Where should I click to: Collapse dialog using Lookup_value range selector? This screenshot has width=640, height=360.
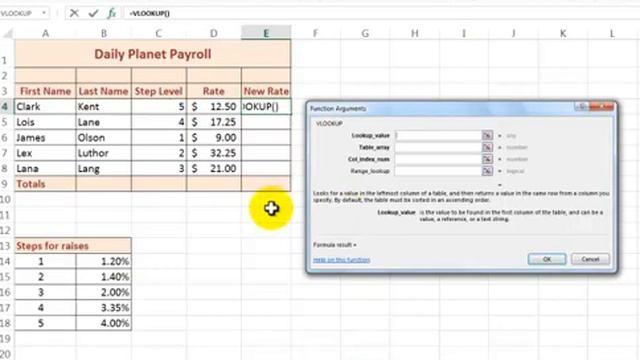coord(487,136)
